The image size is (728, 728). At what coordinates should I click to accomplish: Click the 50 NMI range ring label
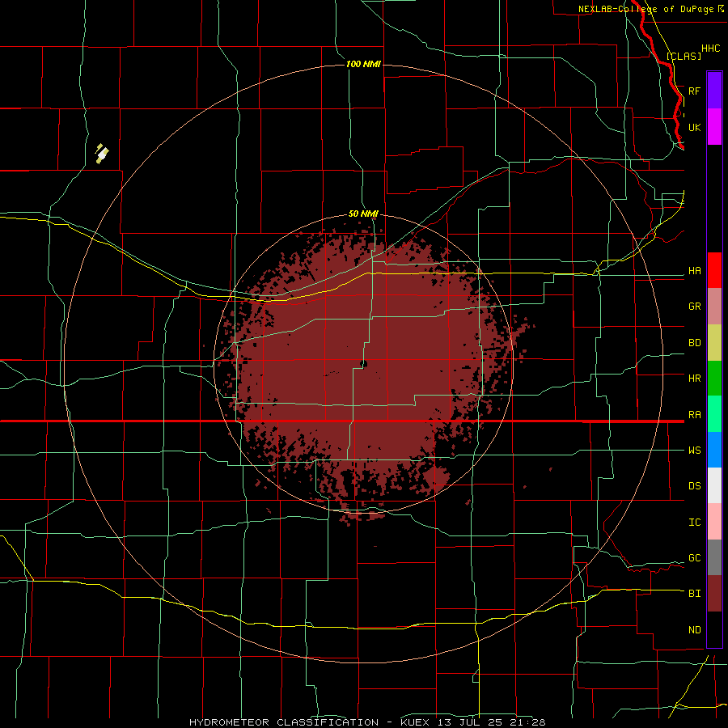pos(363,214)
